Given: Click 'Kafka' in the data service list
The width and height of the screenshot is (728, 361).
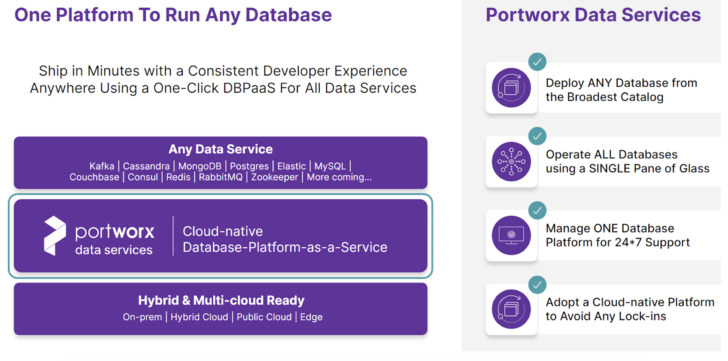Looking at the screenshot, I should coord(101,166).
